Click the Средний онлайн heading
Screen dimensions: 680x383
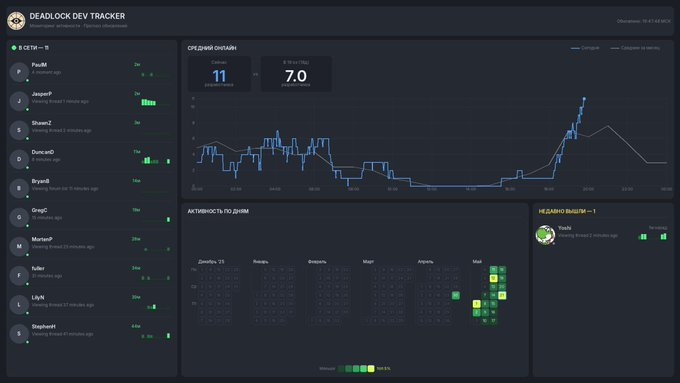click(x=212, y=48)
